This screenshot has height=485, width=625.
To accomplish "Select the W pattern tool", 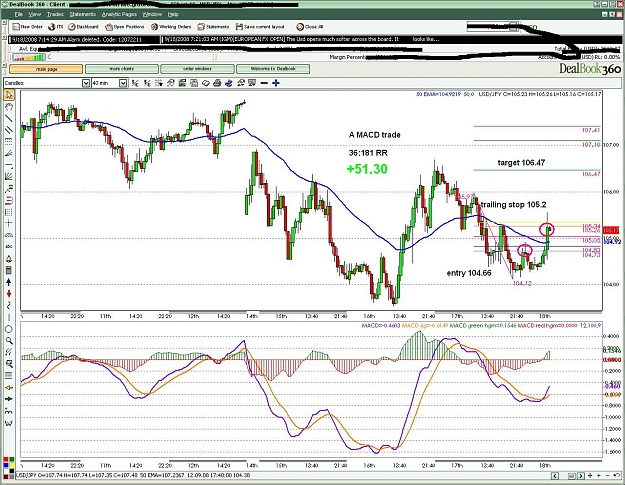I will click(9, 422).
